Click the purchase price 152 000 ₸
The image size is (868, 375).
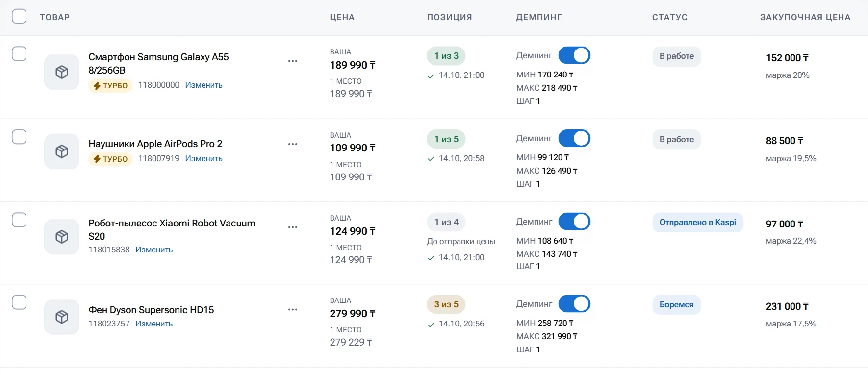pos(787,58)
